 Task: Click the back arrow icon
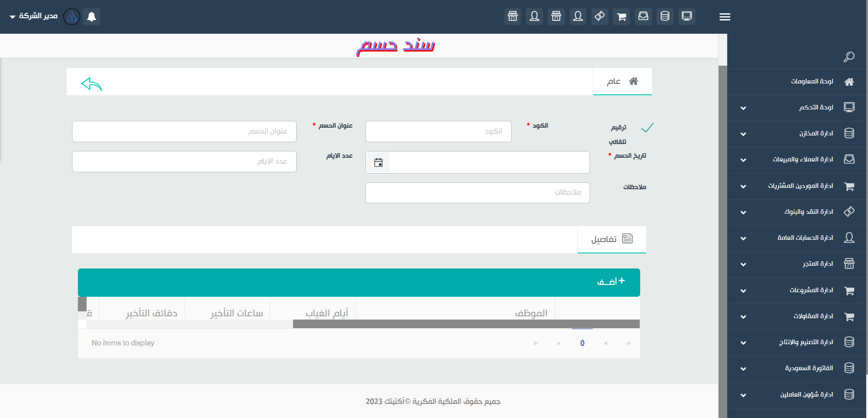click(92, 84)
